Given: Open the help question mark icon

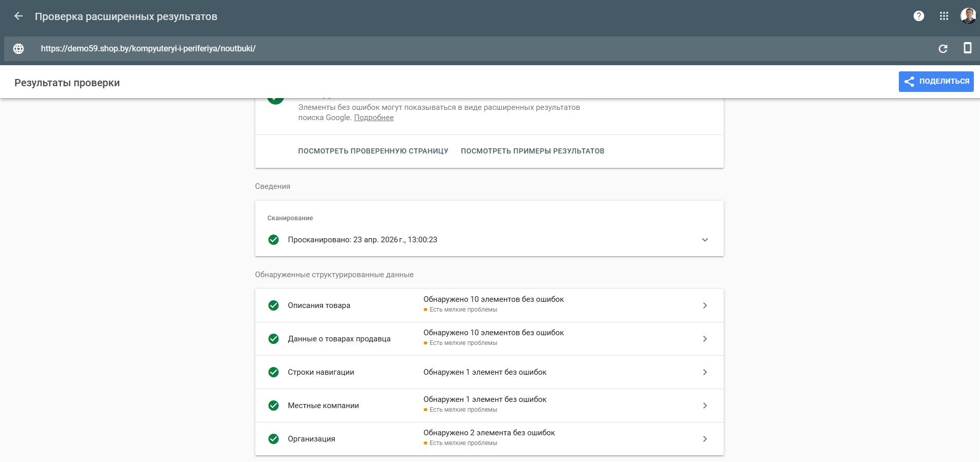Looking at the screenshot, I should [x=919, y=16].
